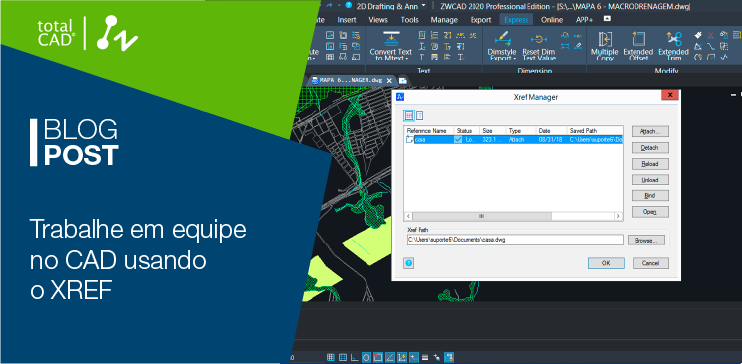Click the selection cycling status bar icon
The width and height of the screenshot is (742, 364).
click(436, 357)
